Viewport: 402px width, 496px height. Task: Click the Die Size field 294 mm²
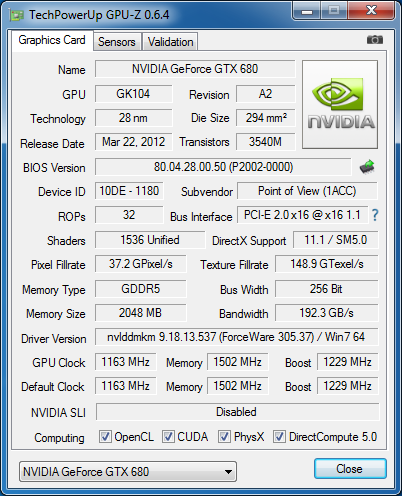pos(266,118)
